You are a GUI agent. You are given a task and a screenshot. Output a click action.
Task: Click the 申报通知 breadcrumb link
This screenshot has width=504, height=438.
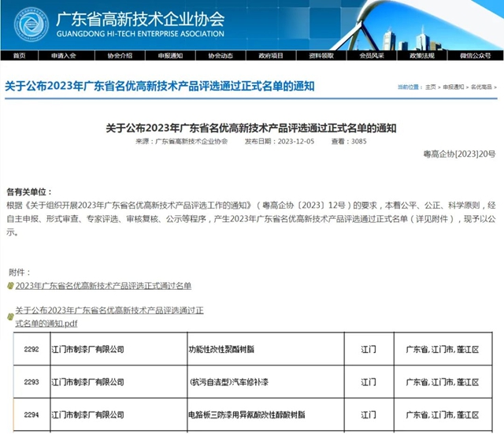pyautogui.click(x=454, y=87)
